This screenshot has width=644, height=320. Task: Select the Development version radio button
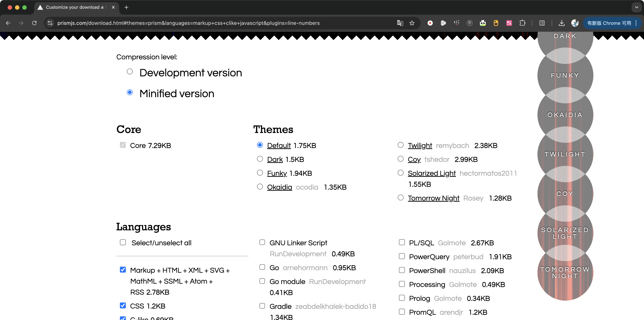(130, 72)
